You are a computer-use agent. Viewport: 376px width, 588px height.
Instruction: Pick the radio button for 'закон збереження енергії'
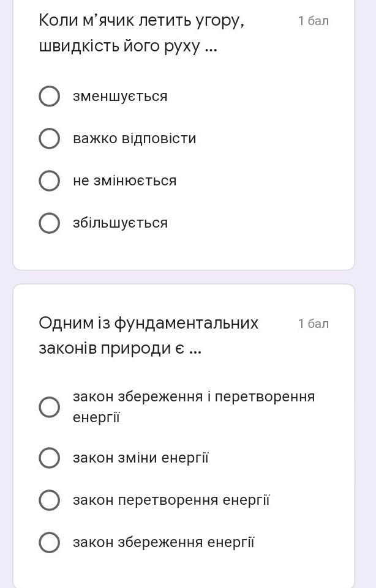coord(49,542)
